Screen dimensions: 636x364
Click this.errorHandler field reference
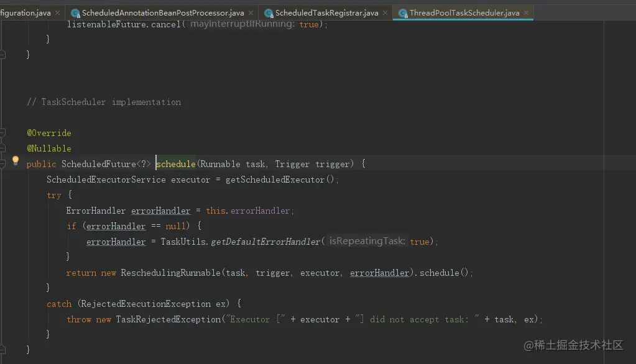pyautogui.click(x=248, y=211)
